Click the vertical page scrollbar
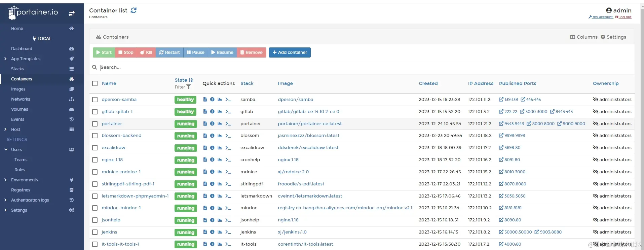 tap(642, 127)
